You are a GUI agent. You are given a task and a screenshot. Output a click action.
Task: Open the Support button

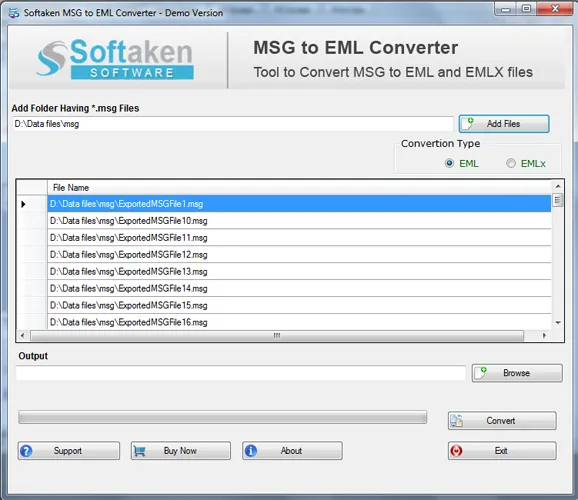coord(69,451)
